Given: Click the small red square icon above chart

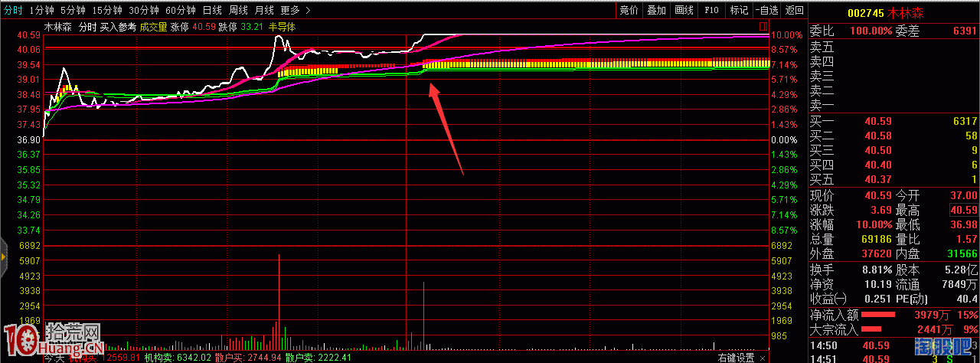Looking at the screenshot, I should (763, 26).
